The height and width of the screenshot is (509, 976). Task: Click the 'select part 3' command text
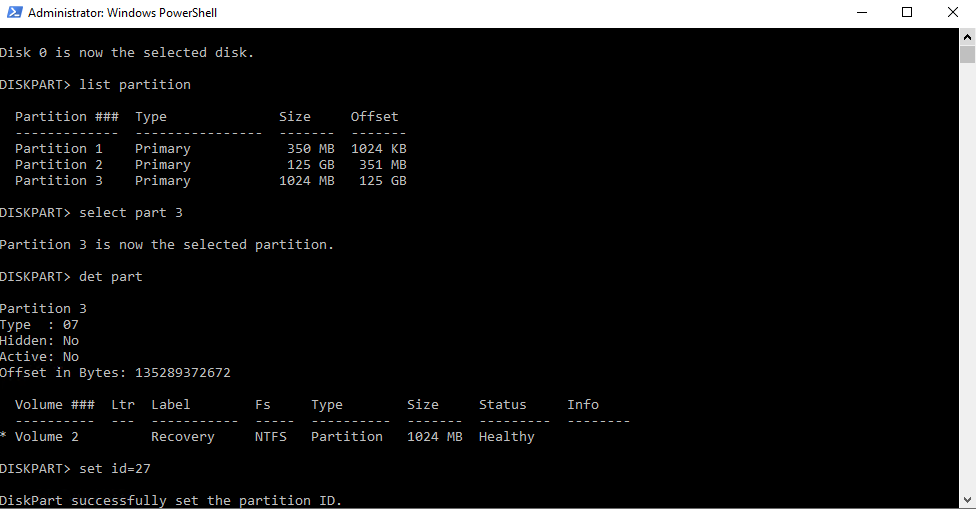pyautogui.click(x=131, y=213)
